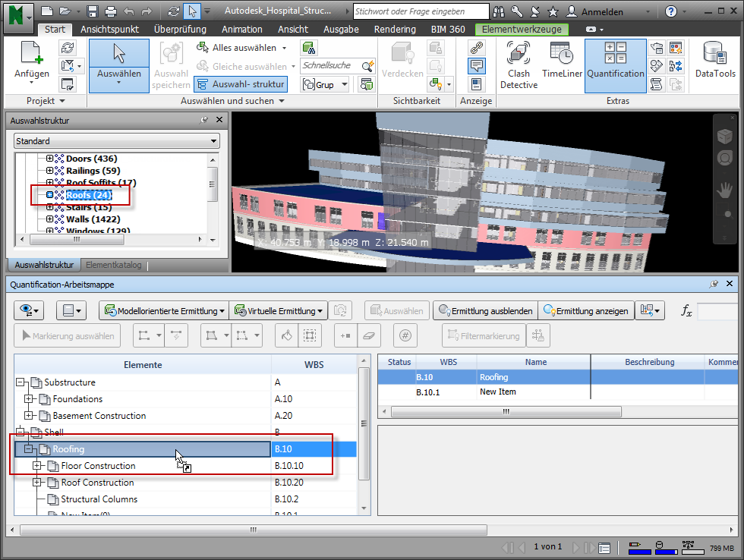Open the TimeLiner tool
Image resolution: width=744 pixels, height=560 pixels.
coord(562,61)
